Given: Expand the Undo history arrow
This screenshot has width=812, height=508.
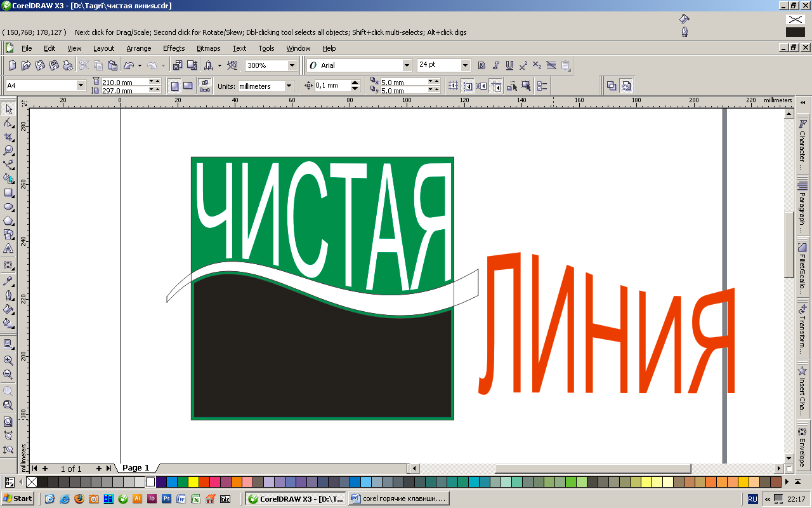Looking at the screenshot, I should tap(139, 65).
